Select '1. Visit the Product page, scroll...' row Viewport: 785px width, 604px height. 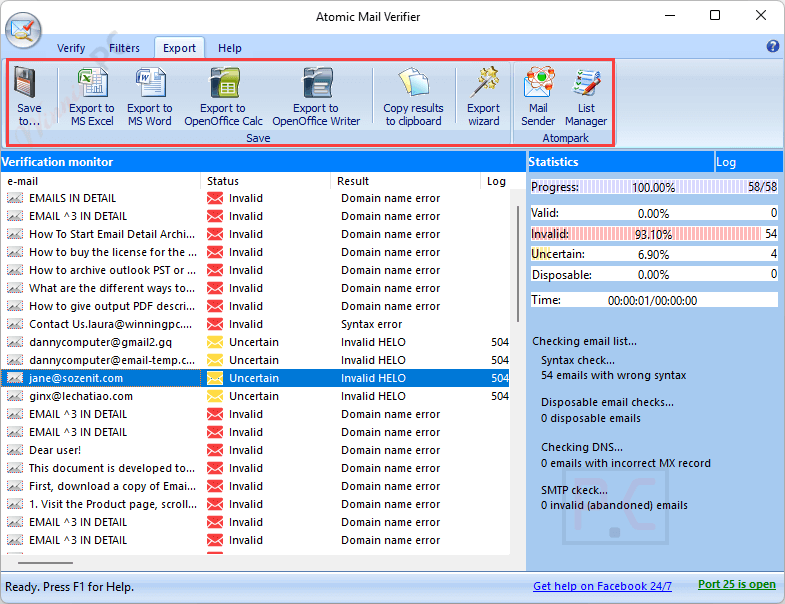pos(255,504)
